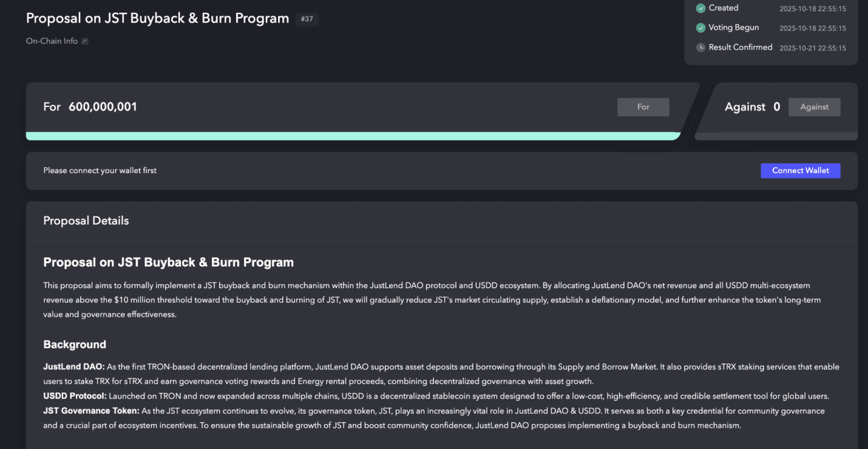Click the 600,000,001 For vote count
The height and width of the screenshot is (449, 868).
click(103, 107)
